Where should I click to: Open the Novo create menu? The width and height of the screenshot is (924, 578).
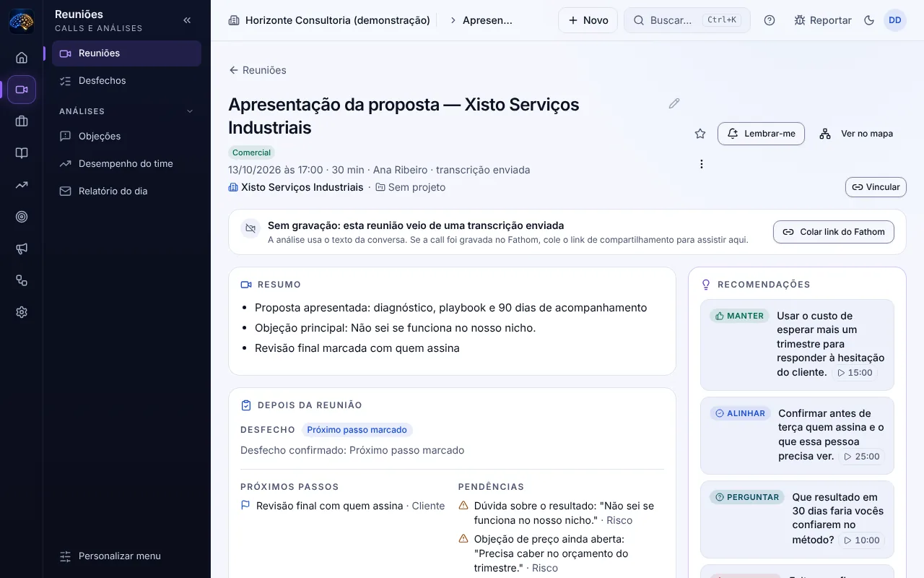588,20
